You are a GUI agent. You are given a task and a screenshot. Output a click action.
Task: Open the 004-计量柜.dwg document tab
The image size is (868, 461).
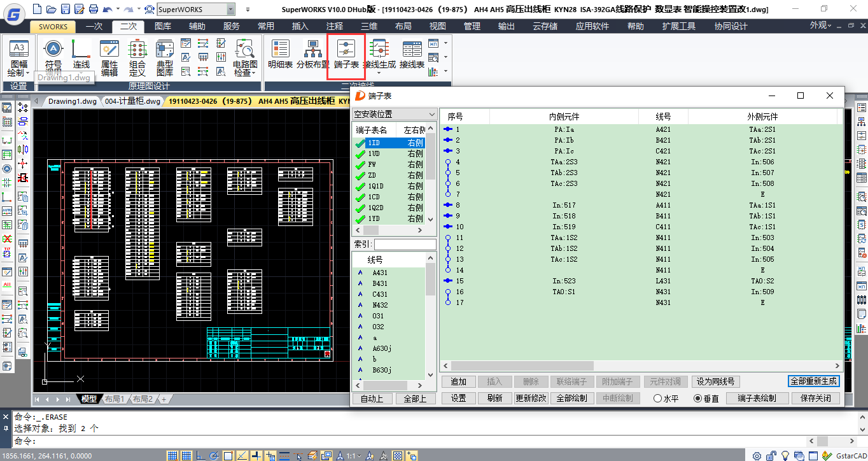click(x=132, y=101)
